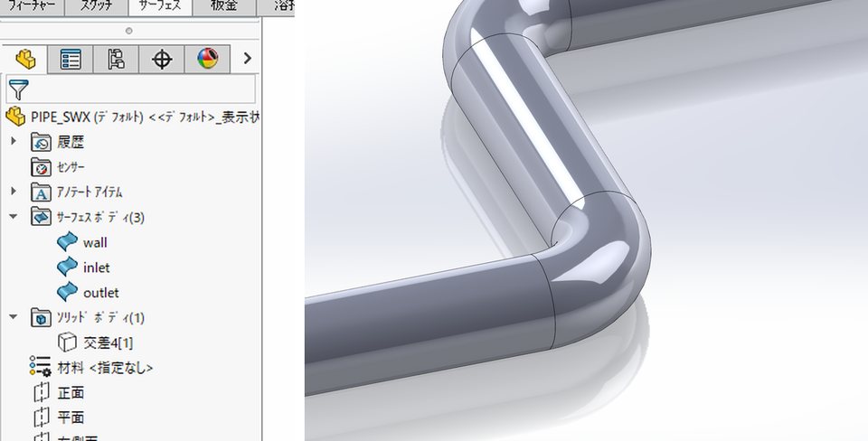Switch to the サーフェス ribbon tab

[159, 6]
